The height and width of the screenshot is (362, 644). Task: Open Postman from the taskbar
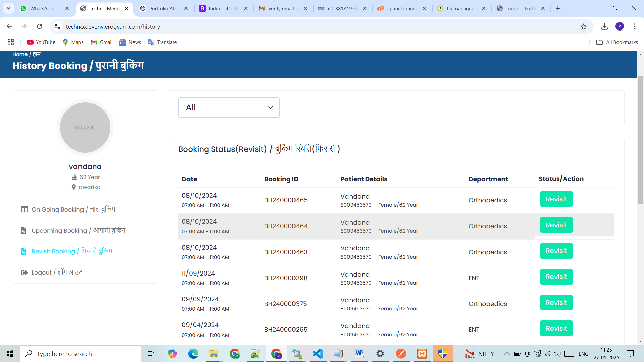coord(401,354)
